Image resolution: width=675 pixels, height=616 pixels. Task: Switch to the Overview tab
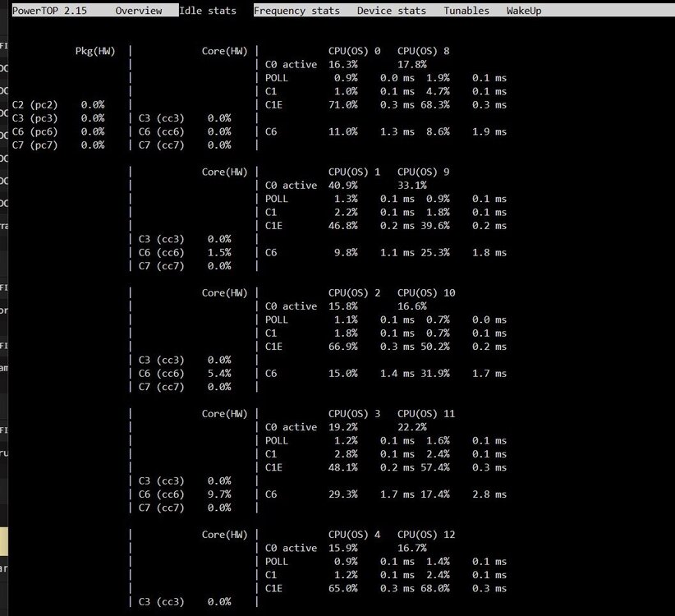(139, 11)
